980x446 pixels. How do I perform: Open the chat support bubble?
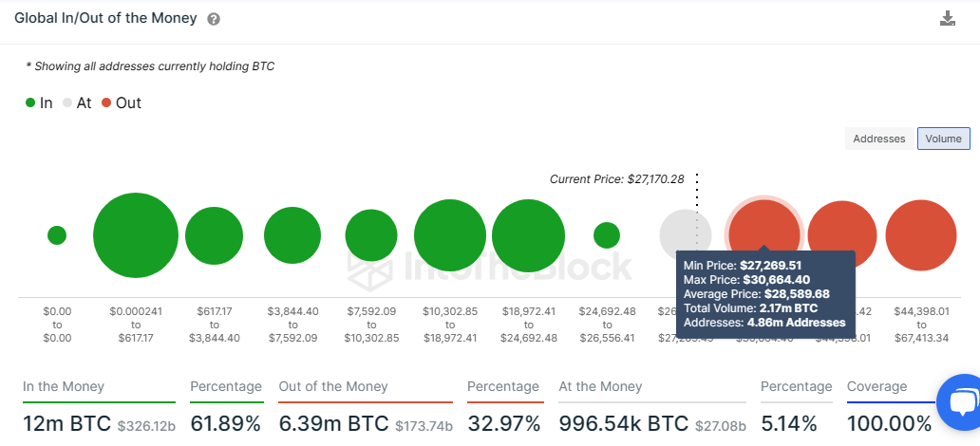(963, 402)
